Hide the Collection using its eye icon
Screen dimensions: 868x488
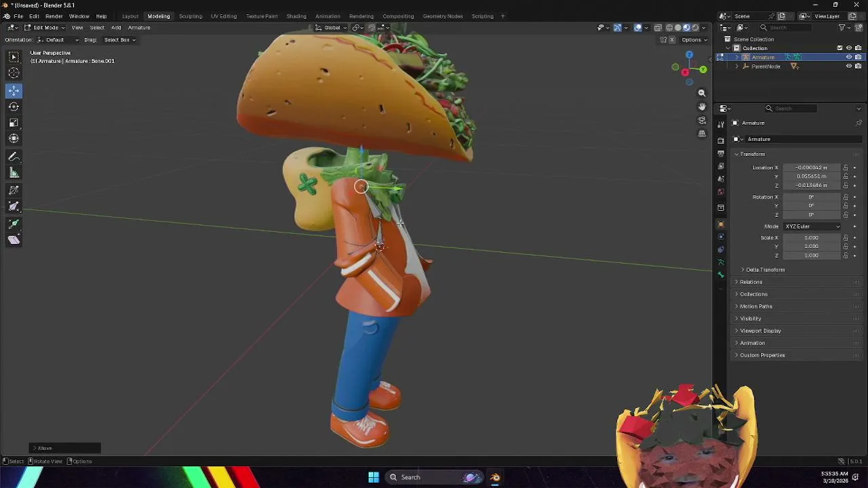pos(848,48)
